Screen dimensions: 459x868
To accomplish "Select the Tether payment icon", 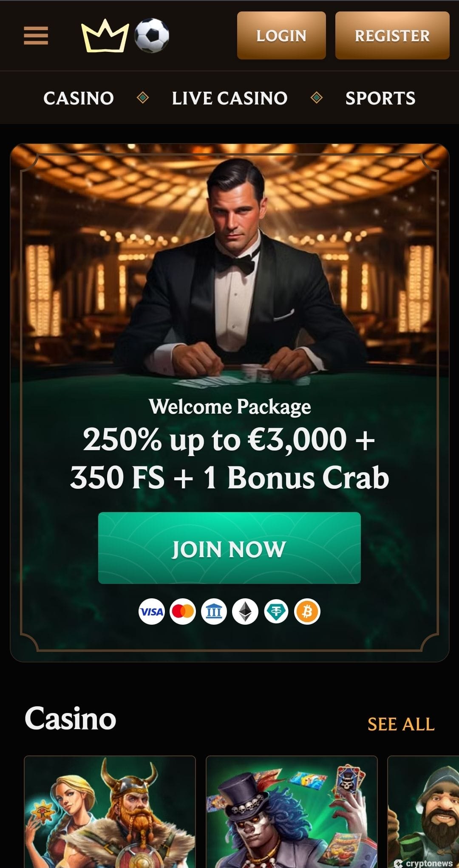I will point(276,612).
